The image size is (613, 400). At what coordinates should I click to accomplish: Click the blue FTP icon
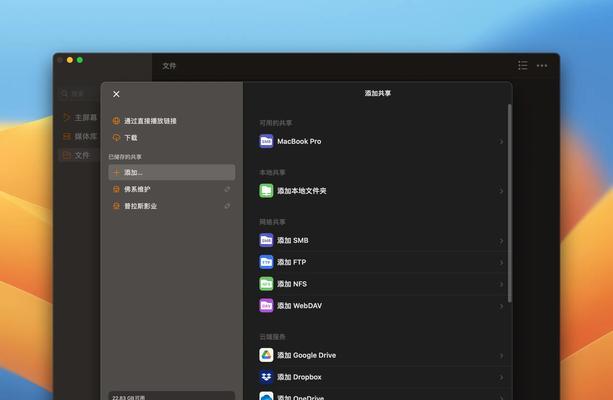(x=266, y=262)
